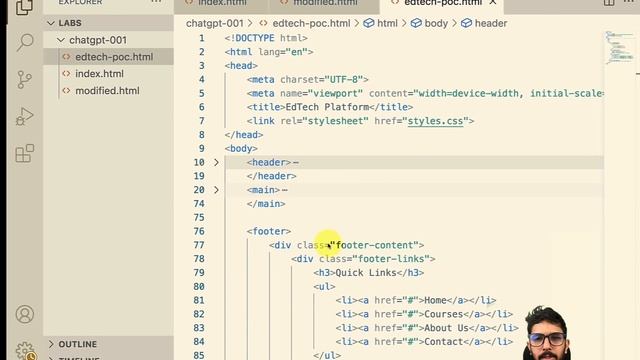Click the Contact list item text
This screenshot has height=360, width=640.
(x=443, y=342)
